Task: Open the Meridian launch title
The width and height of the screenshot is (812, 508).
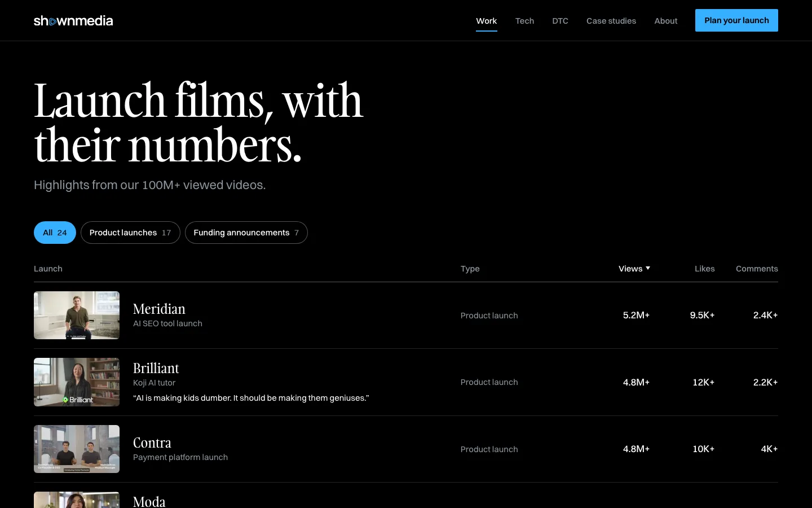Action: (159, 309)
